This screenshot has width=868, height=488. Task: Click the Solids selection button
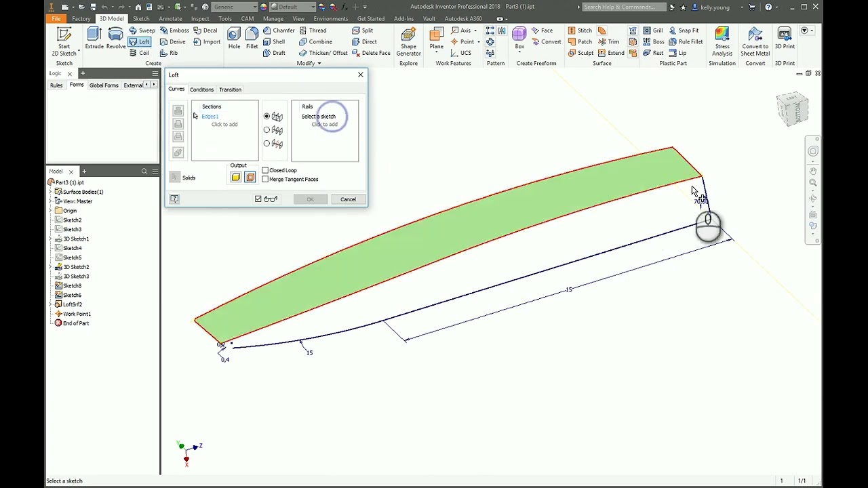point(175,178)
